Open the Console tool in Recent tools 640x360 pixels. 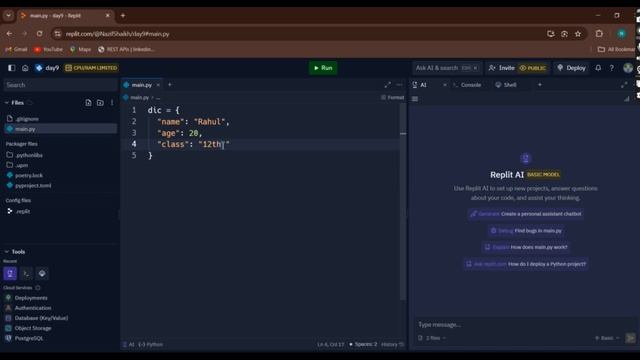(x=26, y=273)
